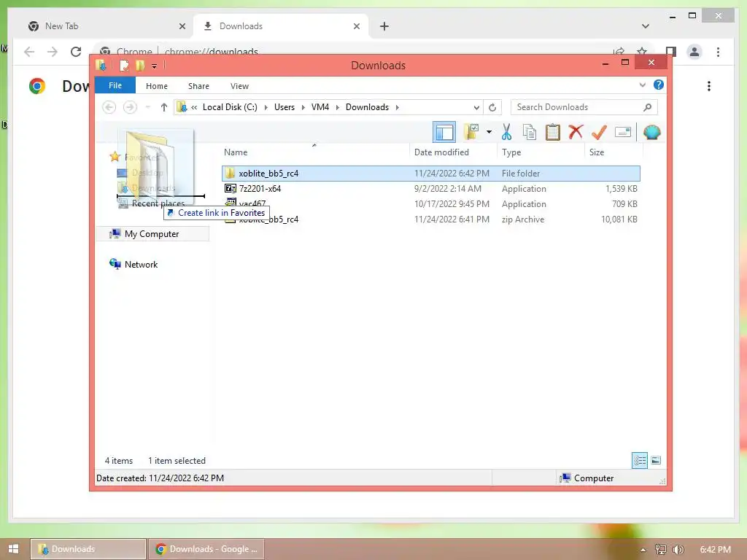
Task: Open the View ribbon tab
Action: coord(239,86)
